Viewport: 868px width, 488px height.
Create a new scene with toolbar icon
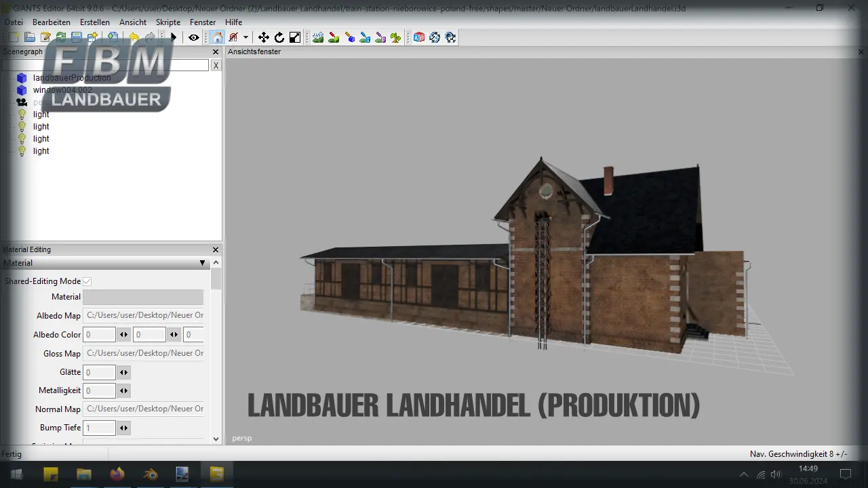14,37
